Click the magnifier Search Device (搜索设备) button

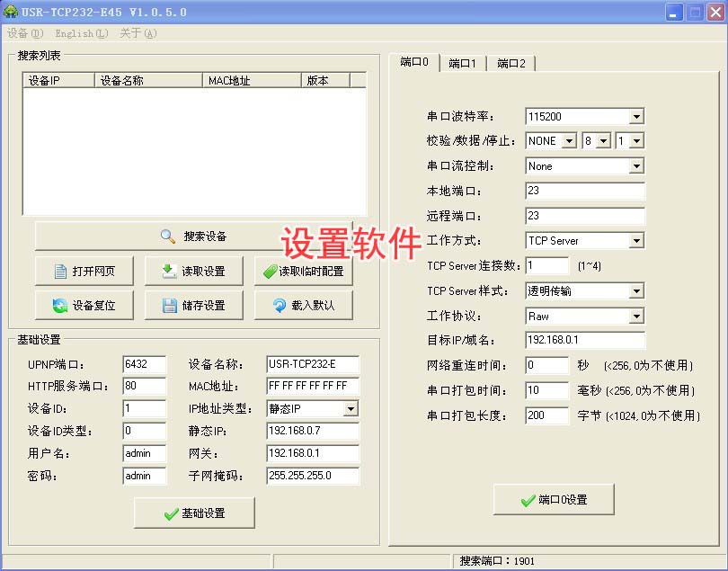193,236
